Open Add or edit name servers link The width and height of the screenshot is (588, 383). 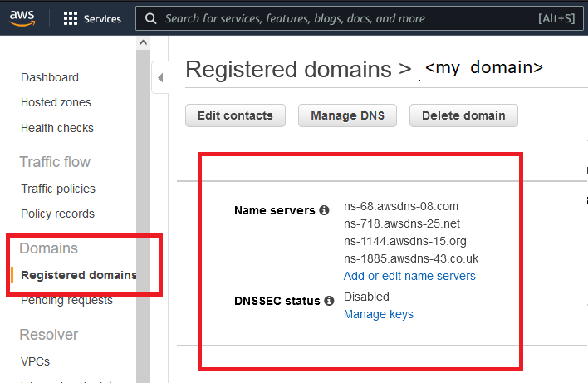coord(409,276)
